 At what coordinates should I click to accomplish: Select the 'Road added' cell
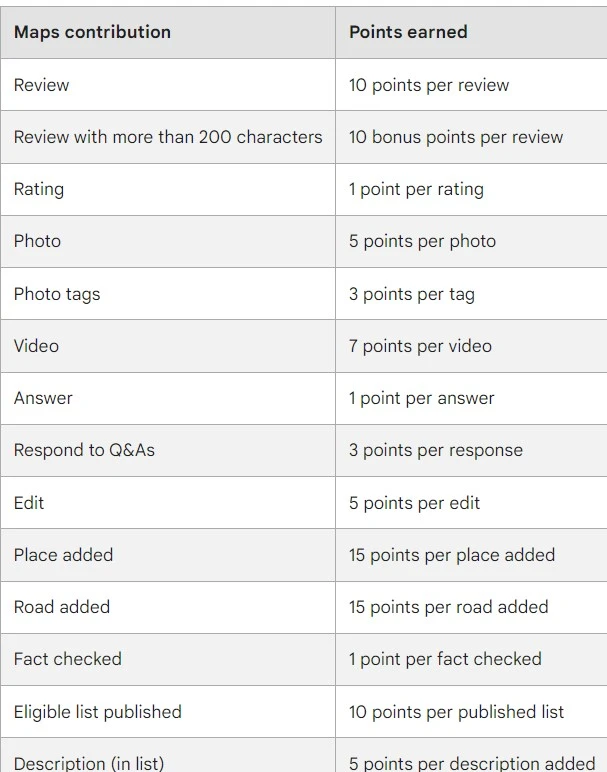click(168, 607)
